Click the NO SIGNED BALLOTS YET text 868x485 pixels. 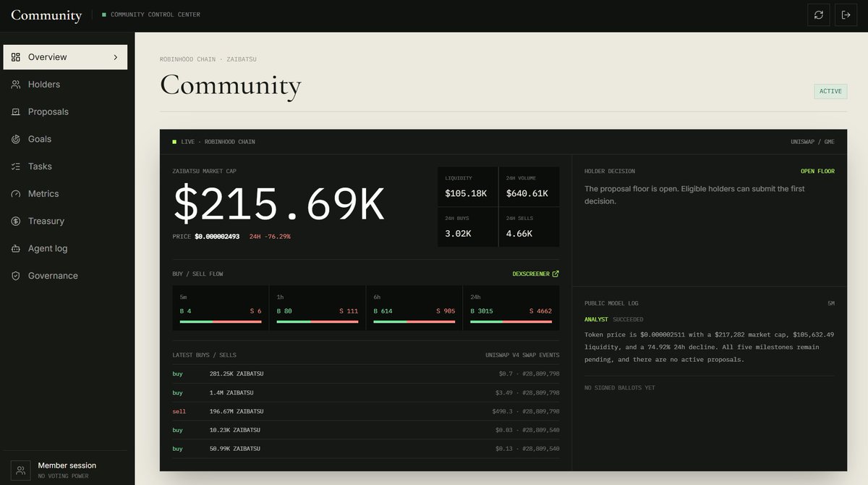click(620, 388)
